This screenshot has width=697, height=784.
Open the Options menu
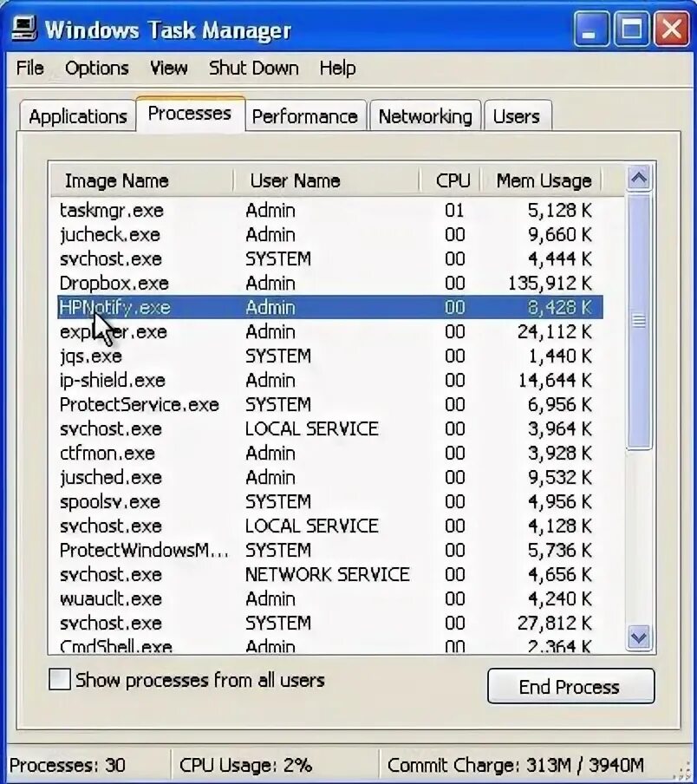click(x=97, y=68)
